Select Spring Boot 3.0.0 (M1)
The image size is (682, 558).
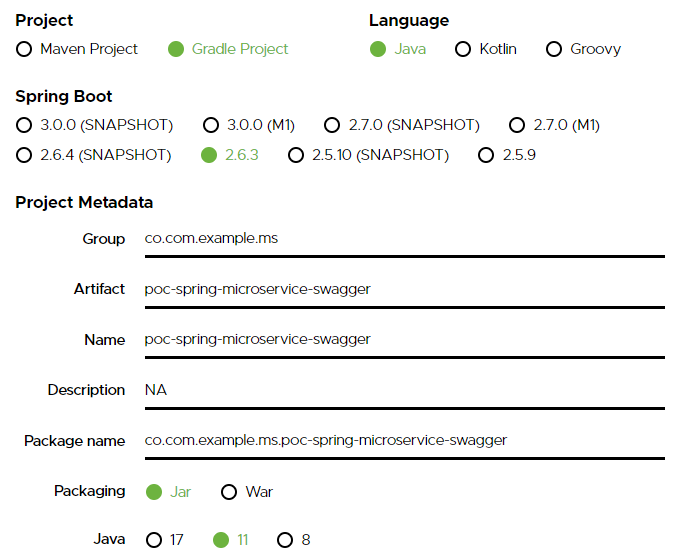[211, 125]
